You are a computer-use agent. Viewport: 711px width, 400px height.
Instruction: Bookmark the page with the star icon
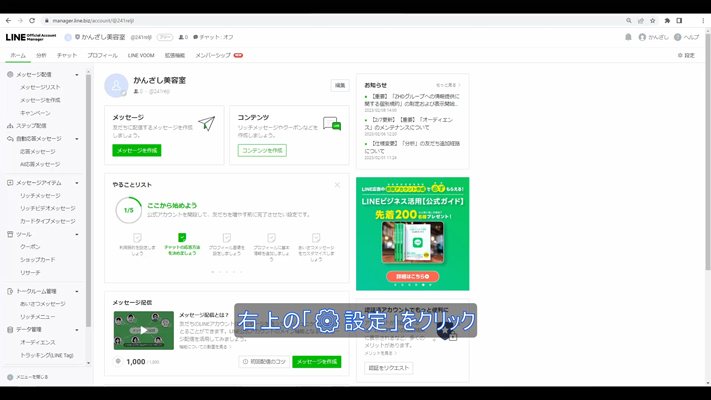pos(653,20)
